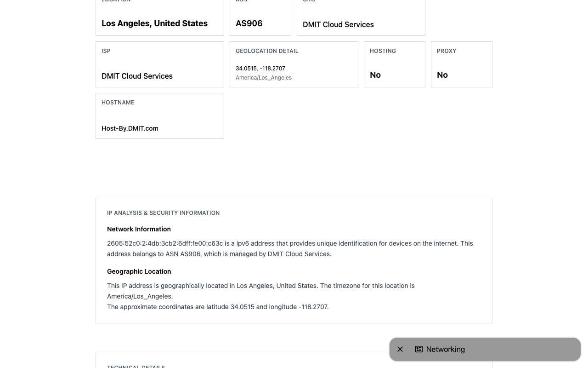Click the Networking newspaper icon
588x368 pixels.
419,349
